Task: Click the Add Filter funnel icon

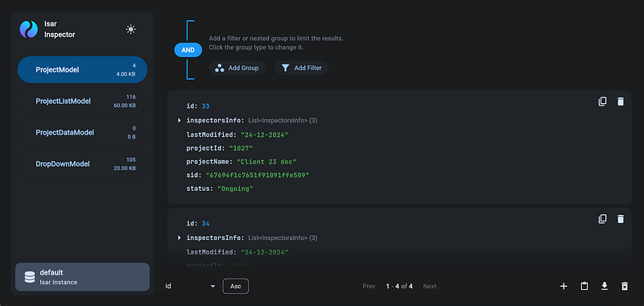Action: pyautogui.click(x=286, y=68)
